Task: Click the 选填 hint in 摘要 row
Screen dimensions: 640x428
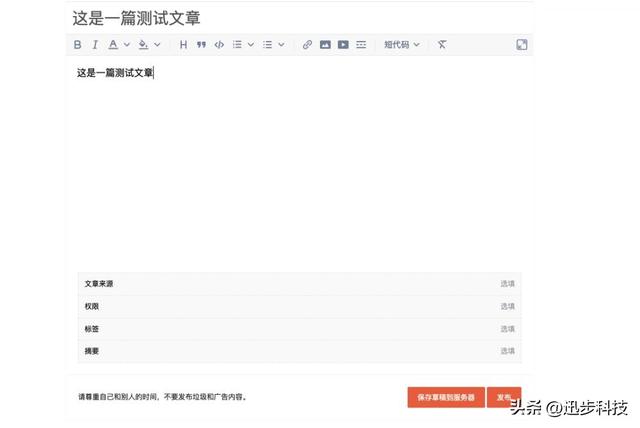Action: click(x=507, y=351)
